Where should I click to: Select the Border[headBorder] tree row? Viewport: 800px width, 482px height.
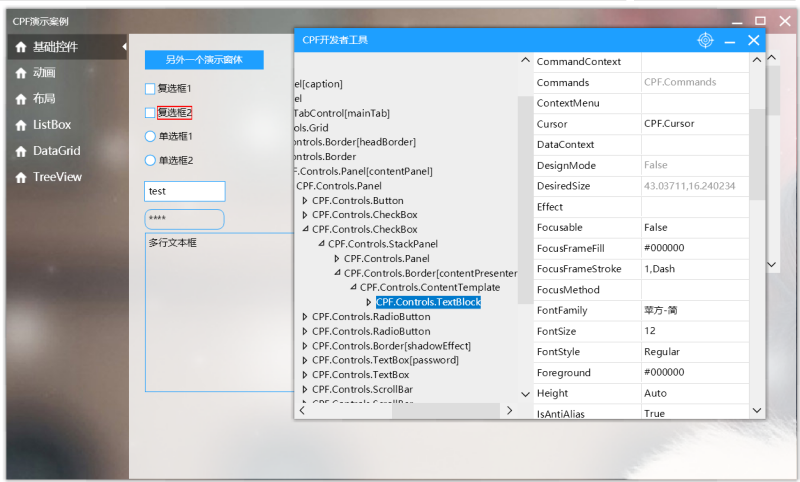click(355, 142)
